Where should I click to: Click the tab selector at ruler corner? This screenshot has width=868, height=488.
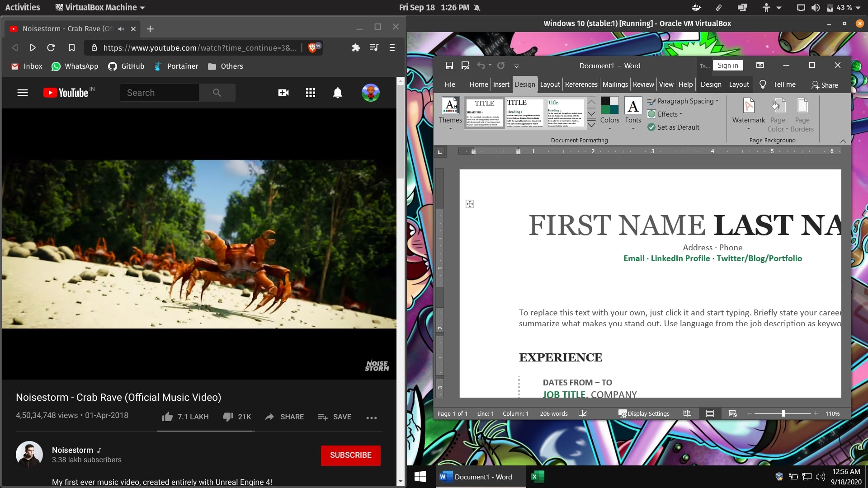(440, 152)
